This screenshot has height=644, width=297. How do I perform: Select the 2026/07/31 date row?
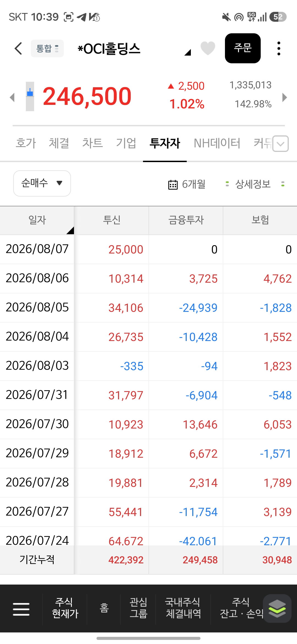[37, 395]
